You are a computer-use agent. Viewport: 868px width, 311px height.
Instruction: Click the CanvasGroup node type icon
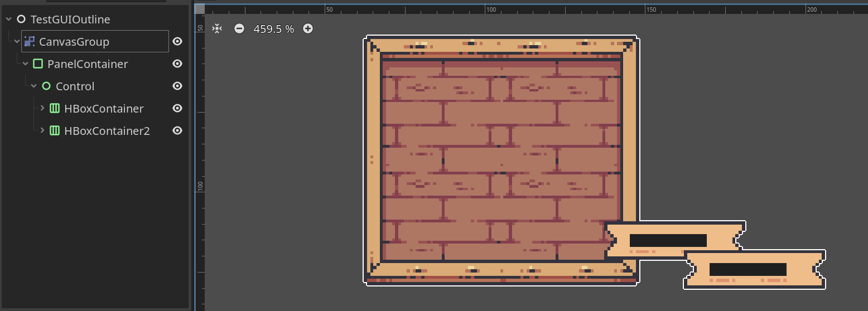(30, 42)
